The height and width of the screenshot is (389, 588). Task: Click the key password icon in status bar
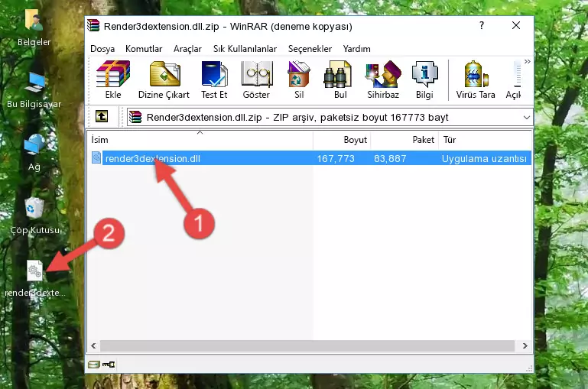tap(109, 365)
